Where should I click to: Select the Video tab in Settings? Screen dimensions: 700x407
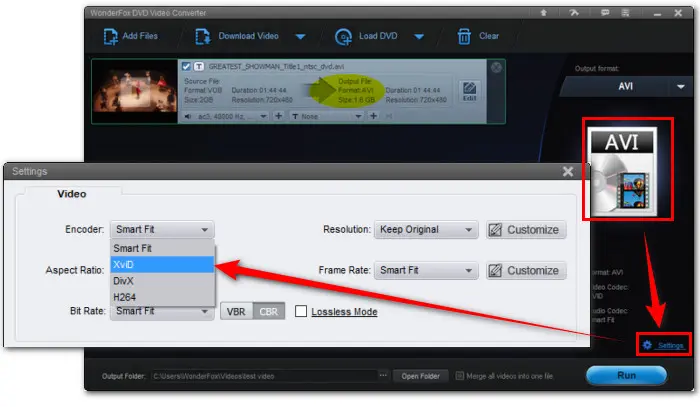coord(71,194)
